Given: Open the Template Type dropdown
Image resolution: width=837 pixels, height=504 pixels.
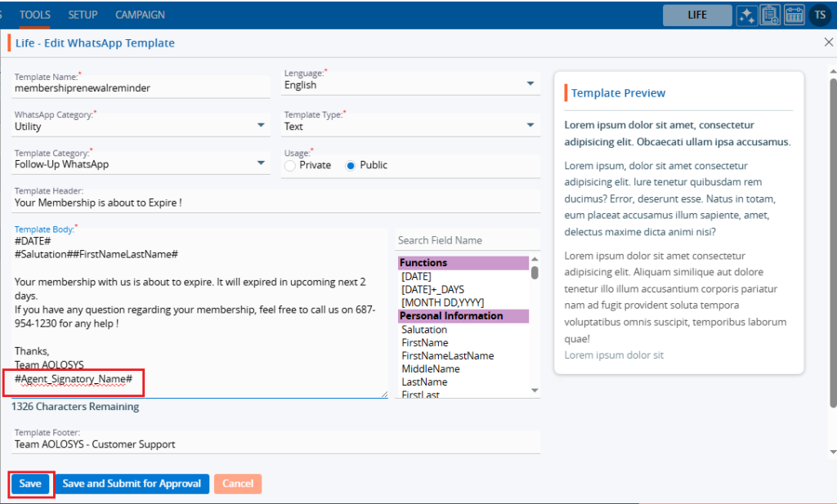Looking at the screenshot, I should [530, 126].
